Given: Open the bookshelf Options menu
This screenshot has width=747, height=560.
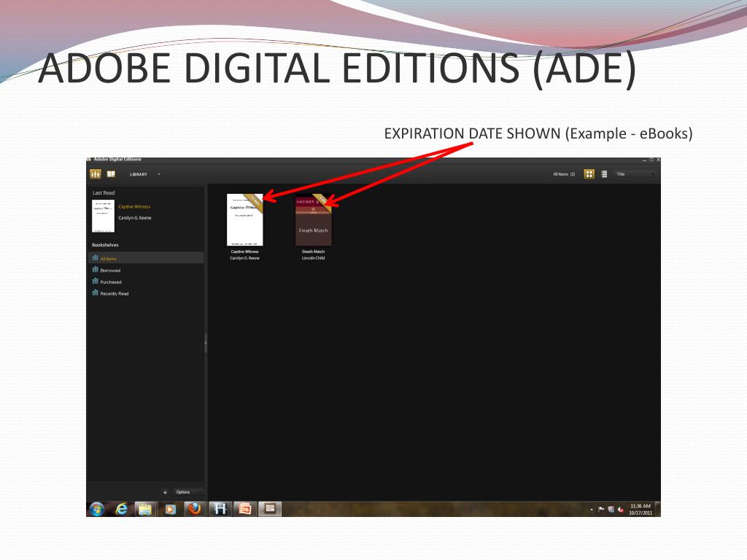Looking at the screenshot, I should pos(189,492).
